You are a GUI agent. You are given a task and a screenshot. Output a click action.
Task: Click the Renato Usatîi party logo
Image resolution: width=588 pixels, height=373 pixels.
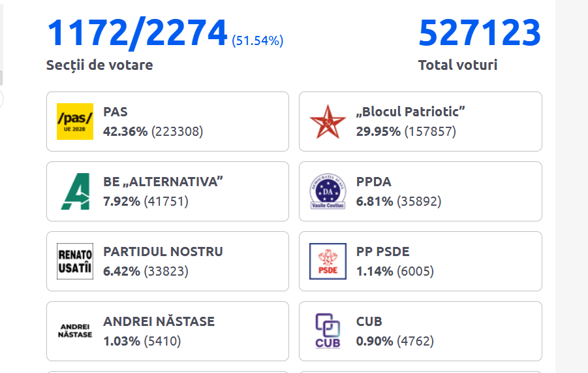pos(75,261)
